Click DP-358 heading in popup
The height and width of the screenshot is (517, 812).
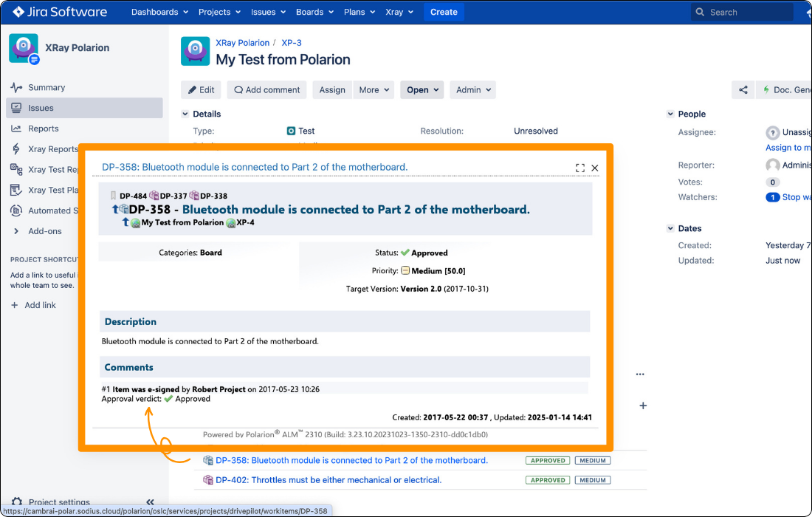click(329, 209)
